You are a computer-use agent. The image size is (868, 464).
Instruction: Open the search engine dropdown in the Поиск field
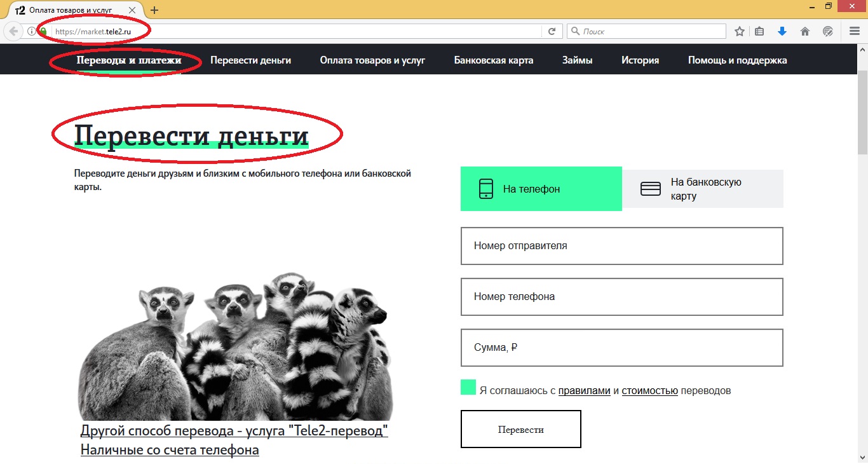[x=574, y=30]
